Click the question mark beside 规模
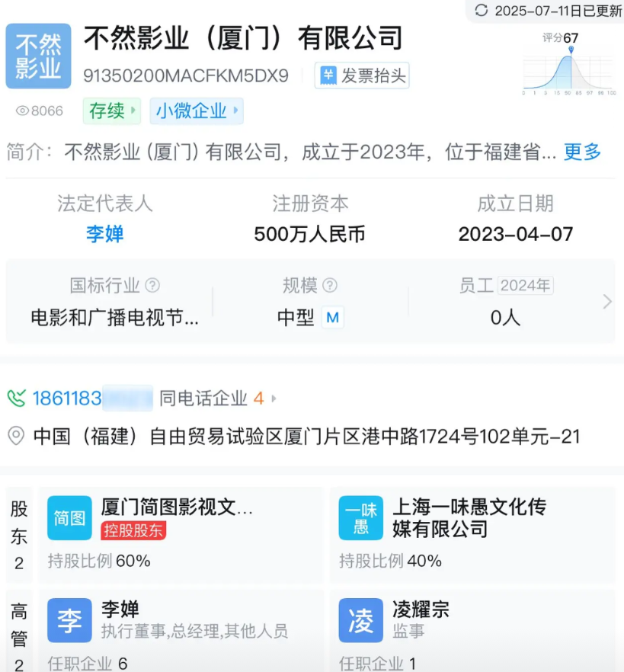Viewport: 624px width, 672px height. [x=330, y=285]
